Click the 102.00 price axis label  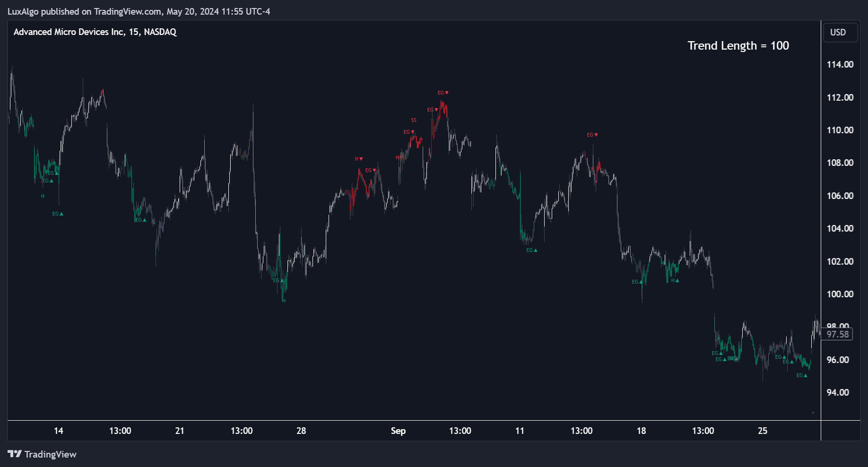pos(840,261)
